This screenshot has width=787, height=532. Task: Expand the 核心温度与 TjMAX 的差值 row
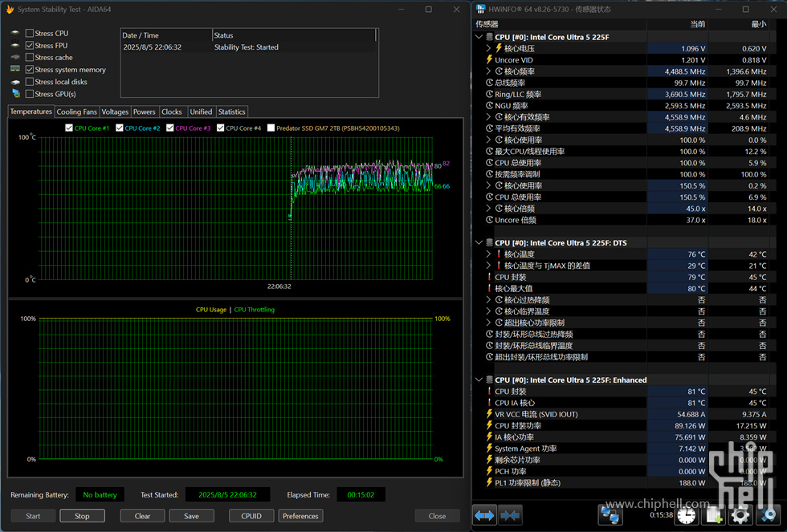pos(488,266)
